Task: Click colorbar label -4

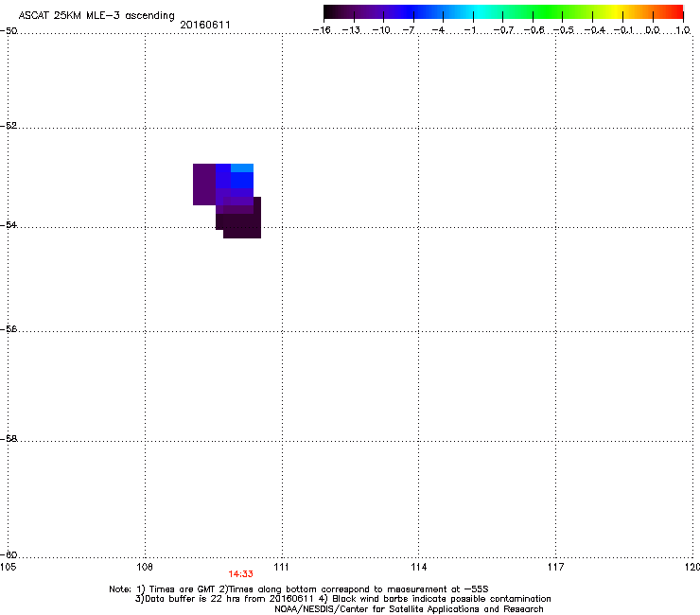Action: click(x=438, y=30)
